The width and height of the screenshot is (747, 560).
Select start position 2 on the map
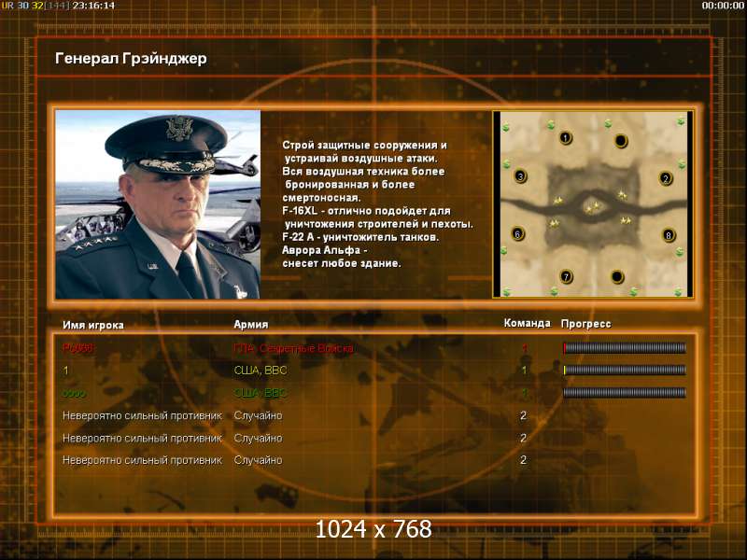click(666, 178)
